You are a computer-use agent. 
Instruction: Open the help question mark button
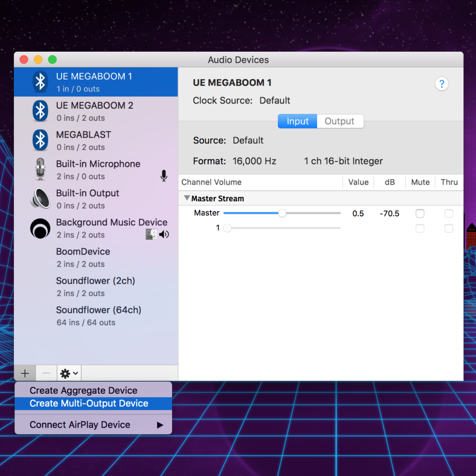[x=442, y=84]
